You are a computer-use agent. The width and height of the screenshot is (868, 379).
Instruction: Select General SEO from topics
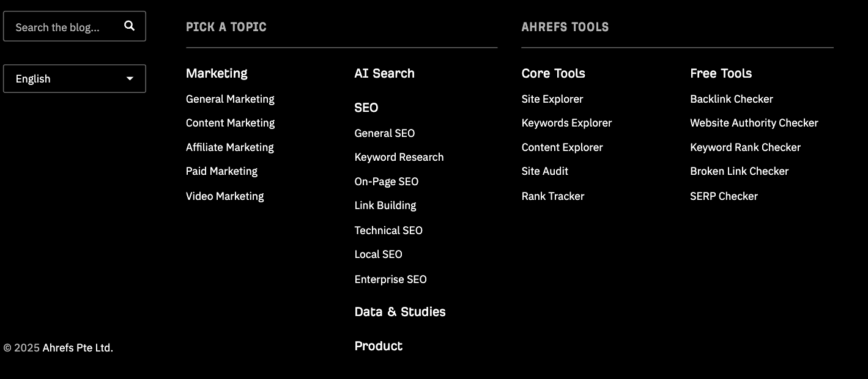384,133
